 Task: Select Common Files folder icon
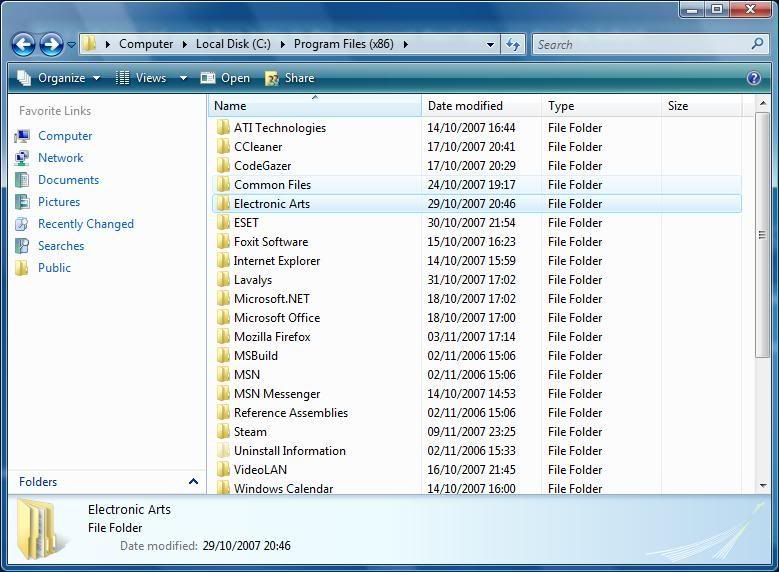tap(223, 184)
